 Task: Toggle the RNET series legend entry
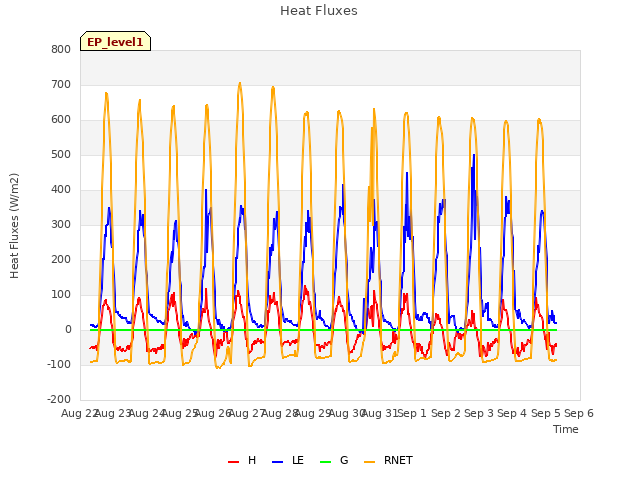[x=388, y=460]
